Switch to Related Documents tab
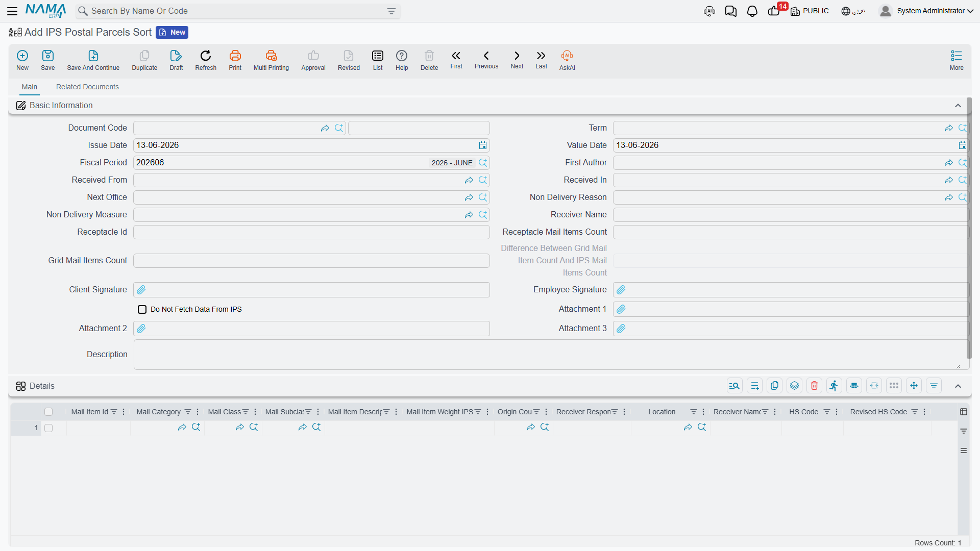 click(x=87, y=87)
